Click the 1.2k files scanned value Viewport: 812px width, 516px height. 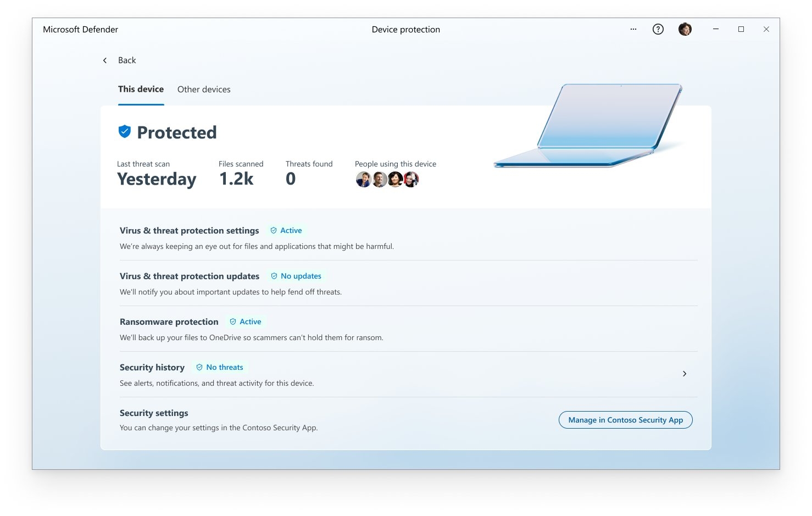236,179
